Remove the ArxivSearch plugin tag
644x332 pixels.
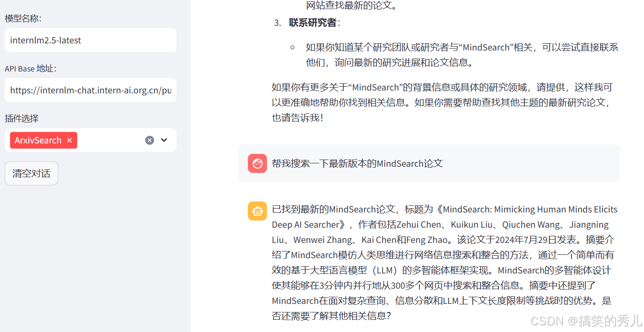pos(69,140)
